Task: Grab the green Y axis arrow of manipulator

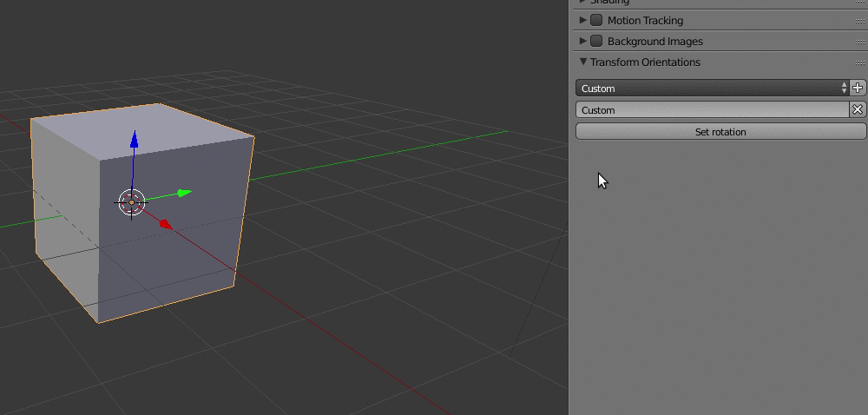Action: 184,193
